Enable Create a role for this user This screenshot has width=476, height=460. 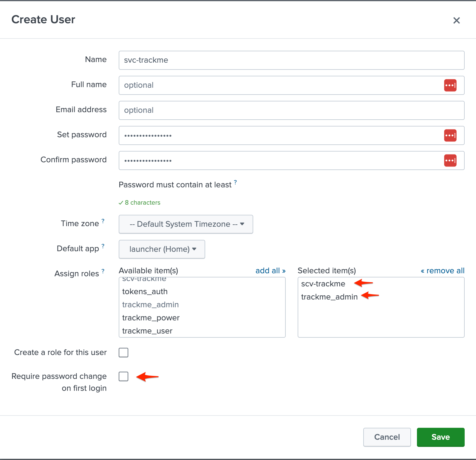click(x=123, y=353)
